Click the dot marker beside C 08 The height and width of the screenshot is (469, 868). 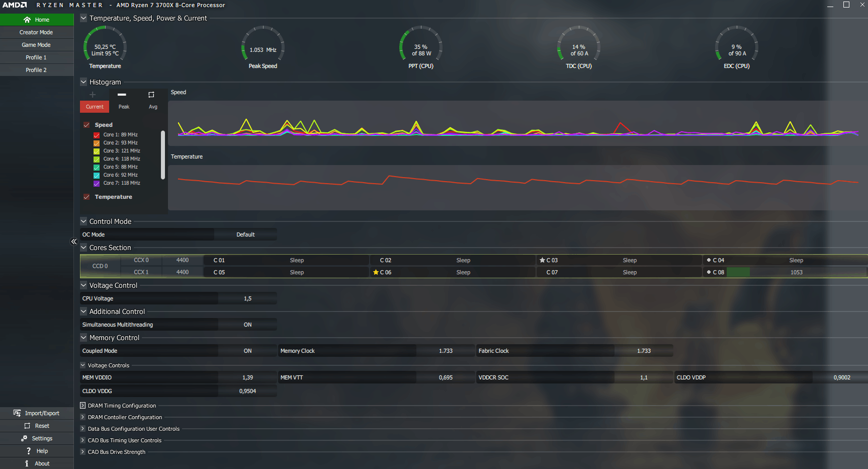click(709, 272)
